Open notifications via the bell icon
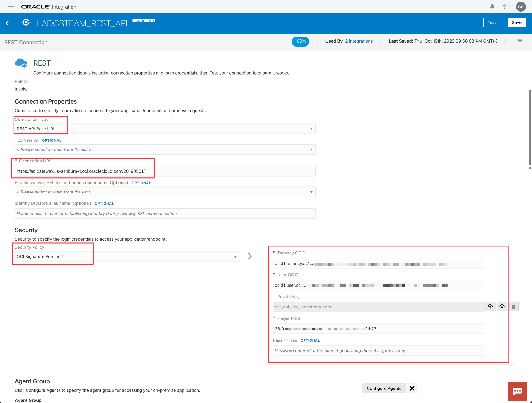This screenshot has width=532, height=403. click(x=492, y=6)
